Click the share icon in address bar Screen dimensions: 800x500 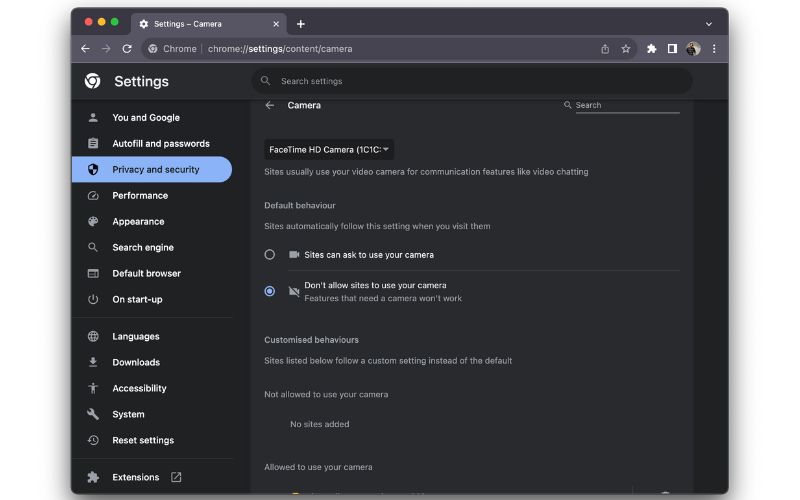click(x=605, y=48)
